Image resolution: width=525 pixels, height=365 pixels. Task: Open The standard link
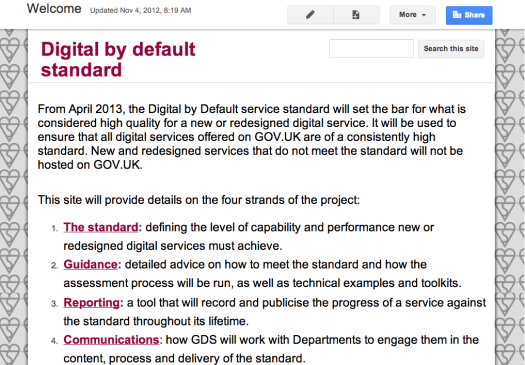(x=101, y=227)
